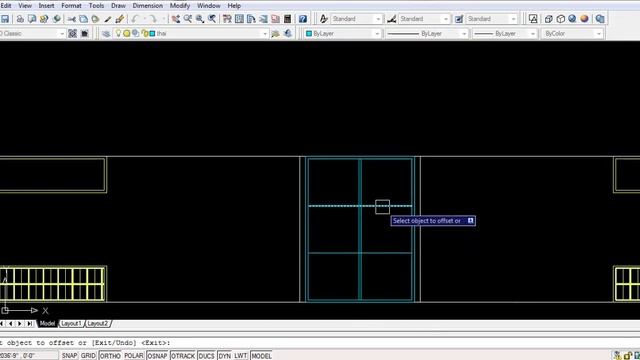The height and width of the screenshot is (360, 640).
Task: Click the cyan layer color swatch
Action: 152,33
